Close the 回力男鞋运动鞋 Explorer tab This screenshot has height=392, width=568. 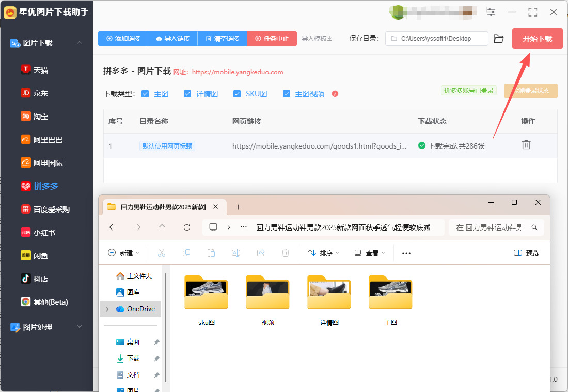click(215, 207)
